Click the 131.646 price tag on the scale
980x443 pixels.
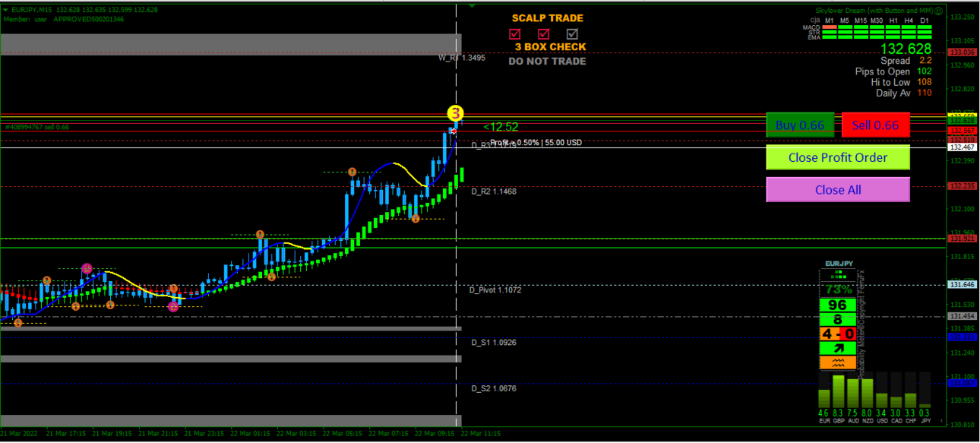tap(962, 285)
